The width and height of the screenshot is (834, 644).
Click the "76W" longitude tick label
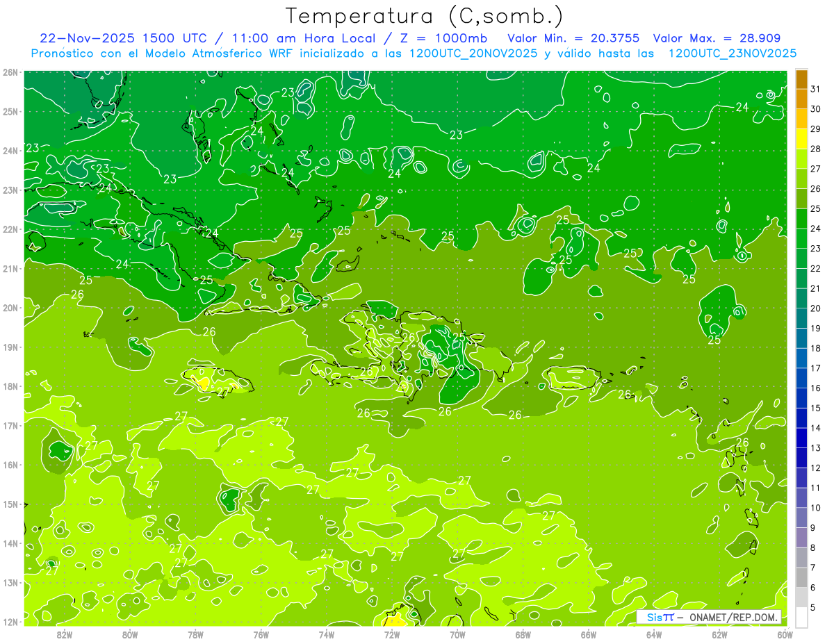click(261, 634)
